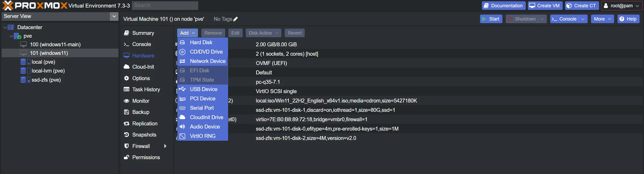Click the Datacenter server icon
This screenshot has width=644, height=174.
point(11,27)
